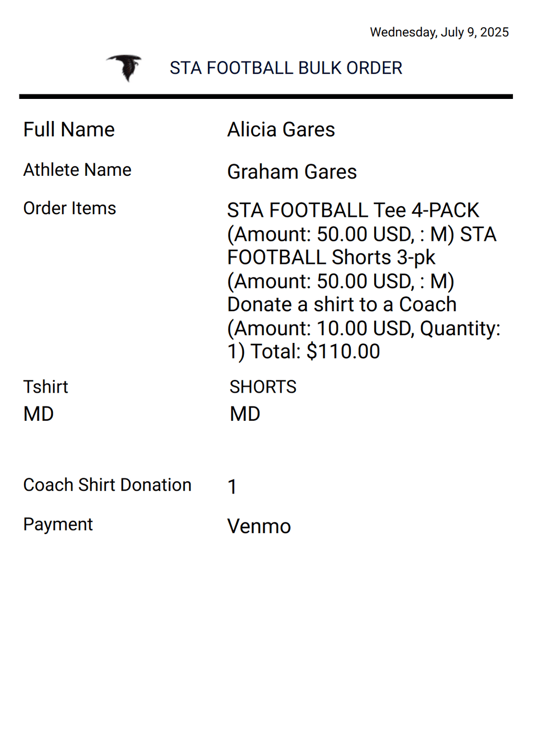Click the date Wednesday, July 9, 2025
Screen dimensions: 535x756
(x=439, y=32)
